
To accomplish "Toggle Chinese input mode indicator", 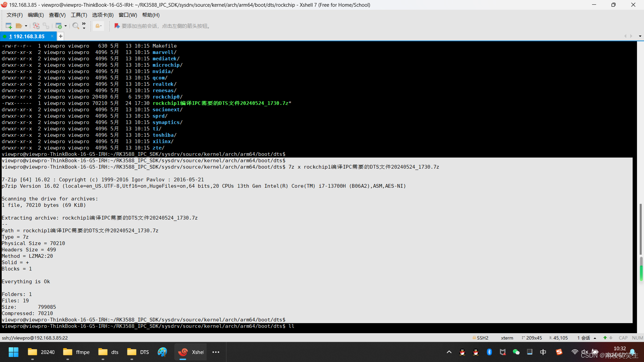I will point(543,352).
